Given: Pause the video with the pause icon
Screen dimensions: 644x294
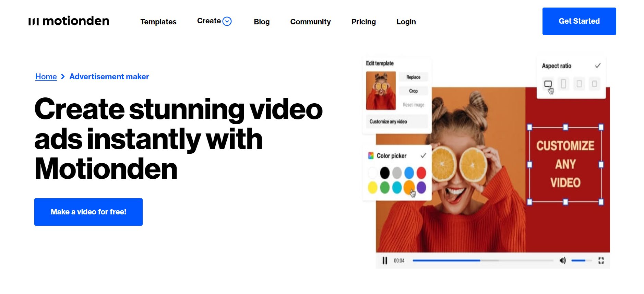Looking at the screenshot, I should pyautogui.click(x=385, y=261).
